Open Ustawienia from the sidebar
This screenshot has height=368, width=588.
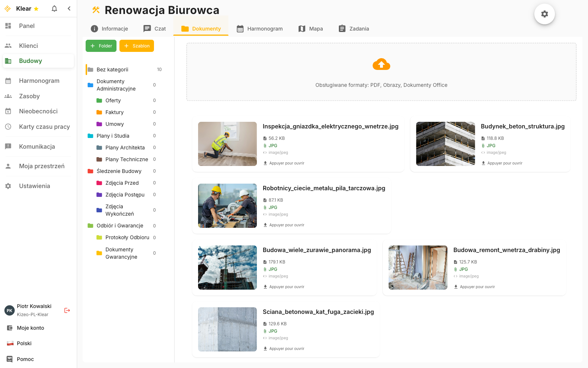(34, 186)
